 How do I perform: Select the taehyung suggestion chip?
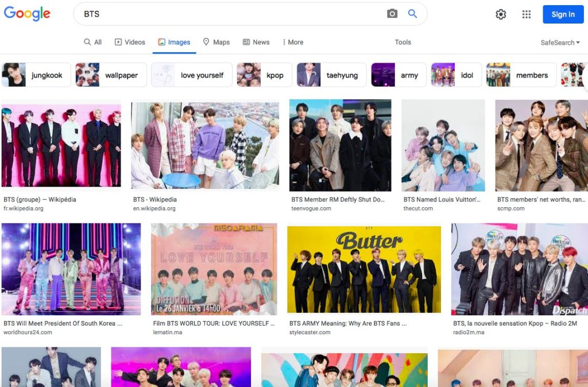tap(331, 75)
